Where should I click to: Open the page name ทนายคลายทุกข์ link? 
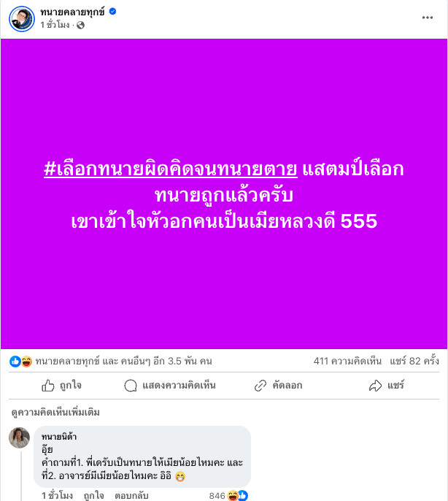(x=72, y=12)
